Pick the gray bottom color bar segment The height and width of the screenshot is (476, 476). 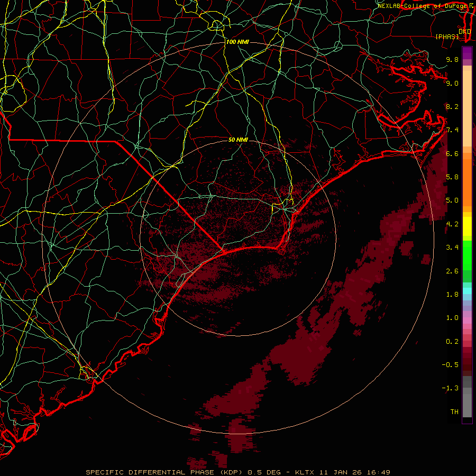(x=467, y=406)
